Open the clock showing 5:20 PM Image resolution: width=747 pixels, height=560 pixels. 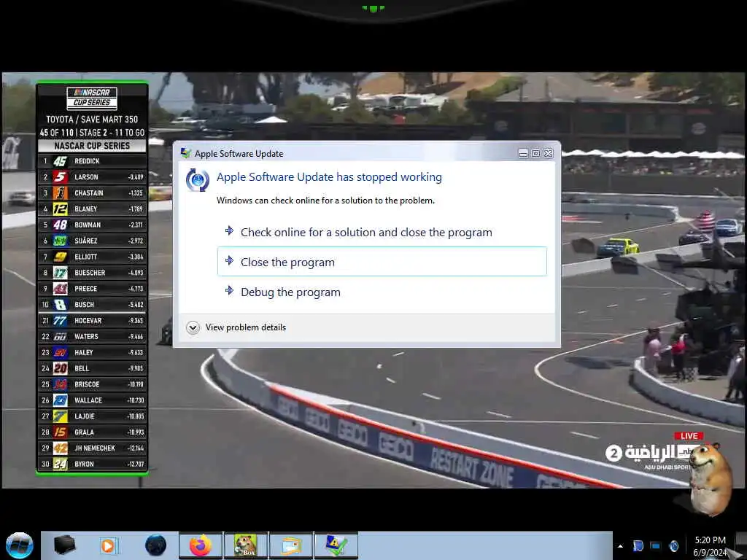[x=710, y=546]
